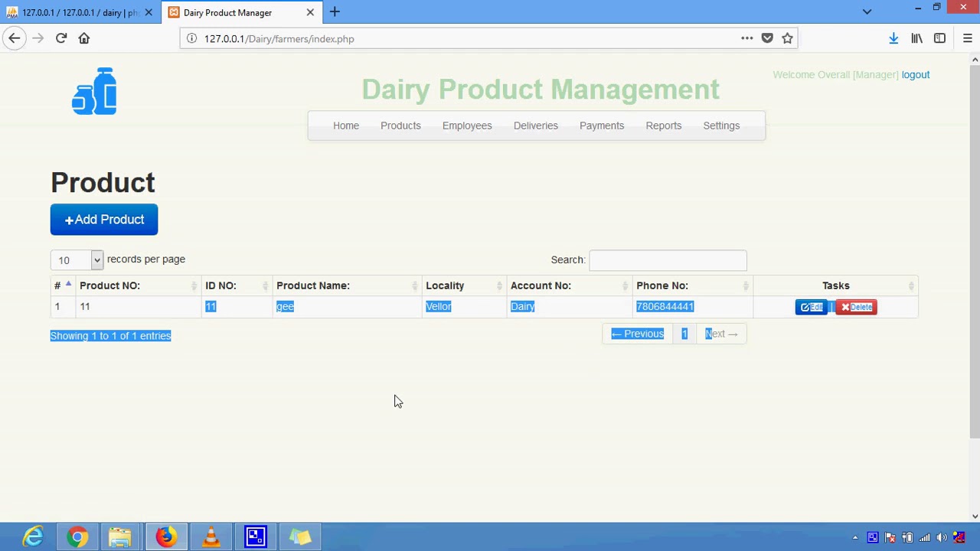Image resolution: width=980 pixels, height=551 pixels.
Task: Open Deliveries menu item
Action: 536,126
